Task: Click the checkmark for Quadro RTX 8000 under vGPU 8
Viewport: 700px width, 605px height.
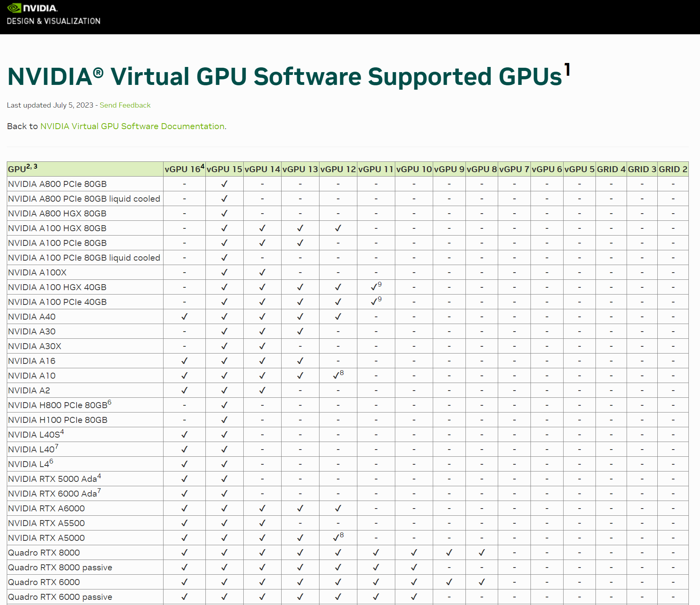Action: (x=481, y=552)
